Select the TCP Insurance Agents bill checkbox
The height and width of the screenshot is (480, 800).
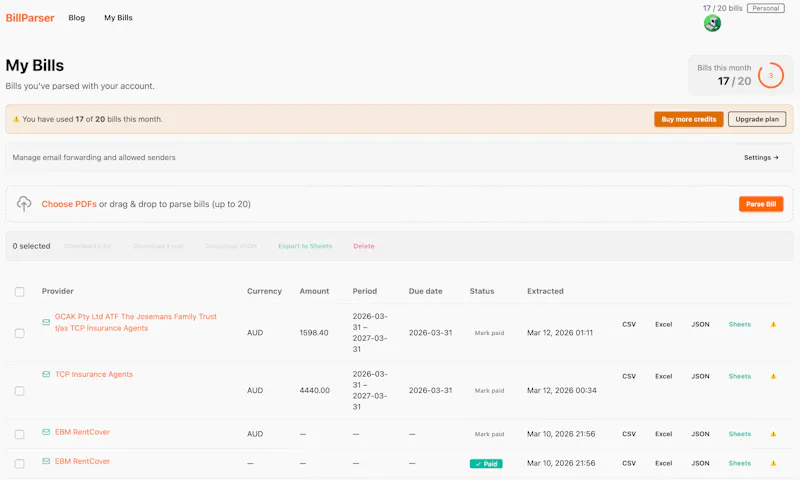coord(19,391)
